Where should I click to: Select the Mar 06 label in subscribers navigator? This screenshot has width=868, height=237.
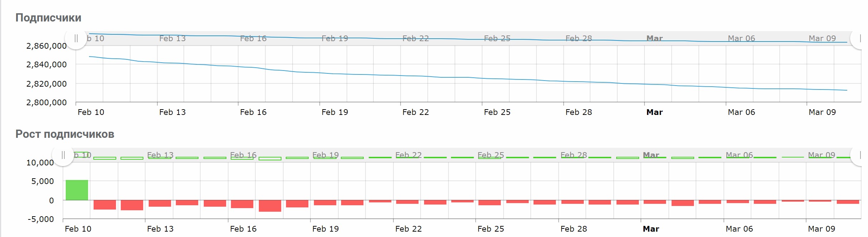click(741, 38)
